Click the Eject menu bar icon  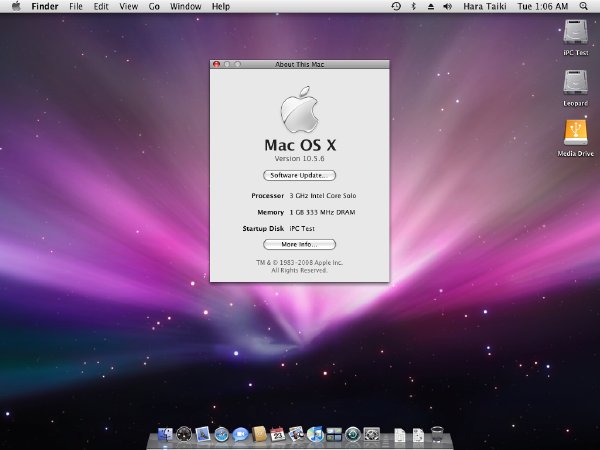coord(431,7)
